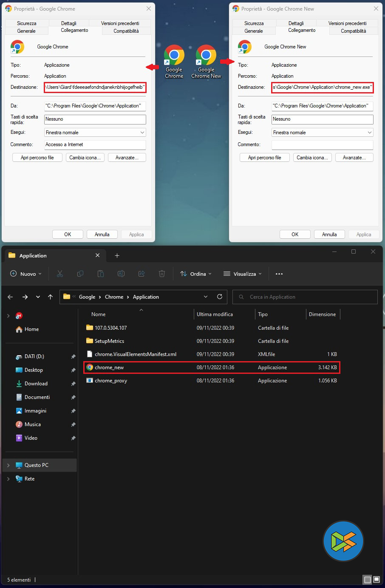This screenshot has width=385, height=588.
Task: Refresh the Application folder view
Action: pyautogui.click(x=220, y=297)
